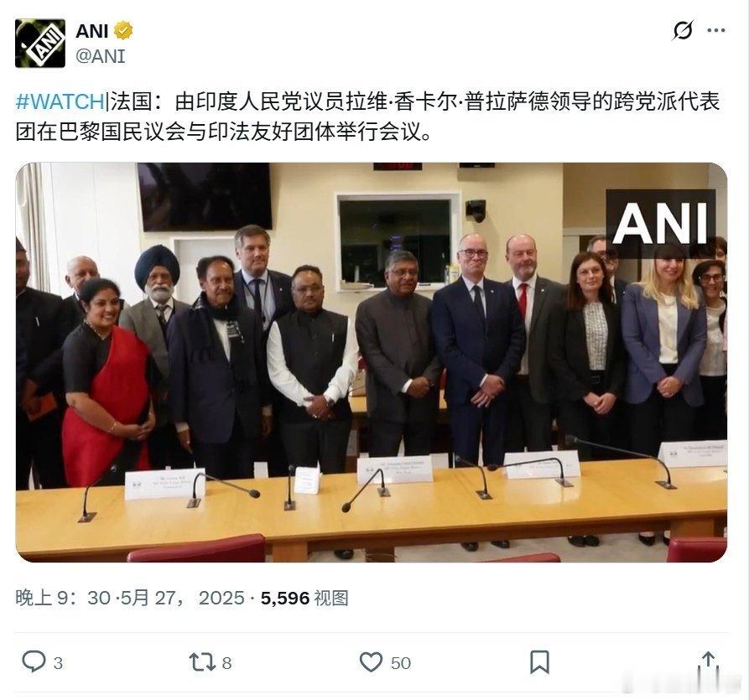Open the share upload arrow icon
The image size is (749, 700).
coord(709,663)
